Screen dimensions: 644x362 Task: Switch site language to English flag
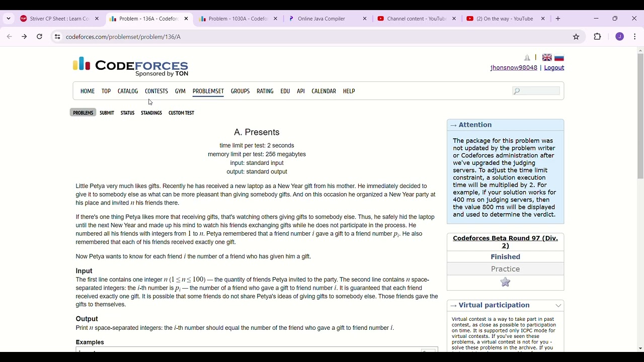click(x=547, y=58)
